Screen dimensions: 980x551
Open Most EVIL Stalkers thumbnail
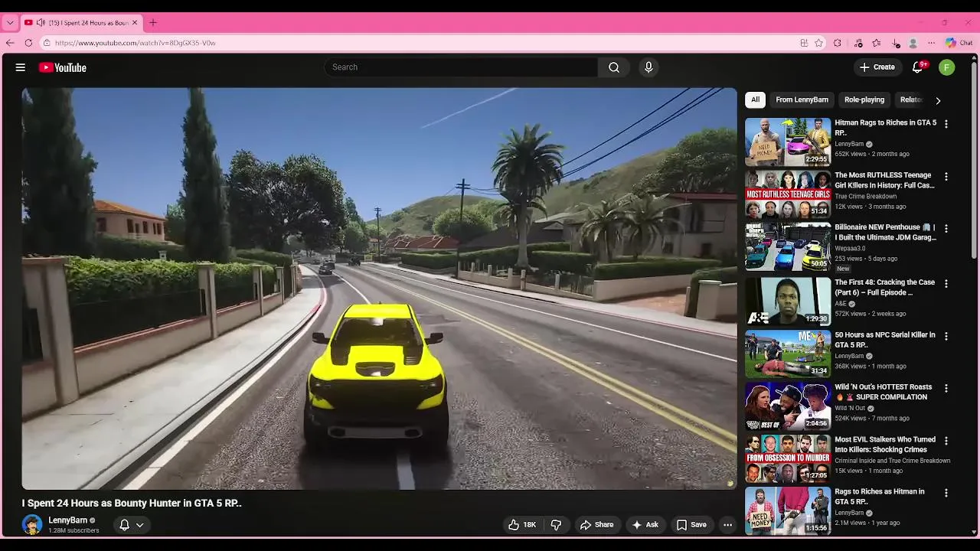788,458
